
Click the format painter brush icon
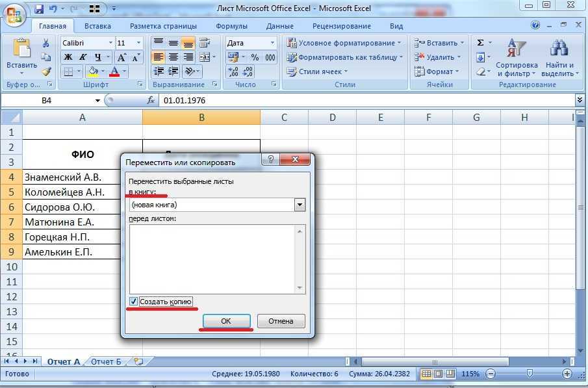pyautogui.click(x=46, y=71)
